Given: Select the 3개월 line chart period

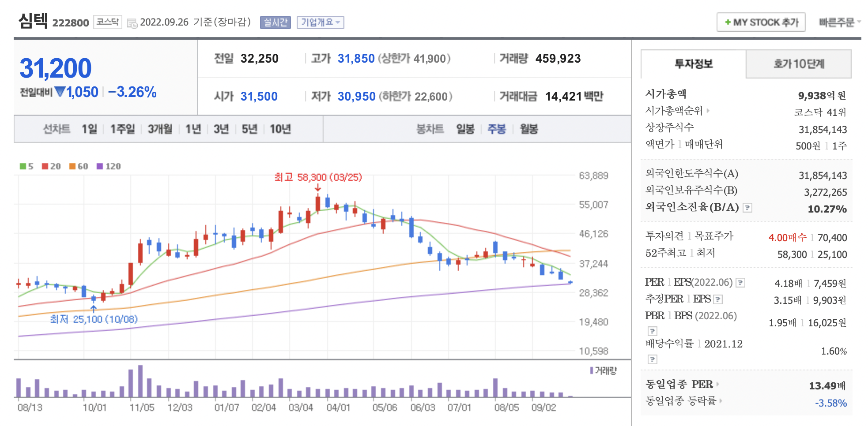Looking at the screenshot, I should [160, 129].
